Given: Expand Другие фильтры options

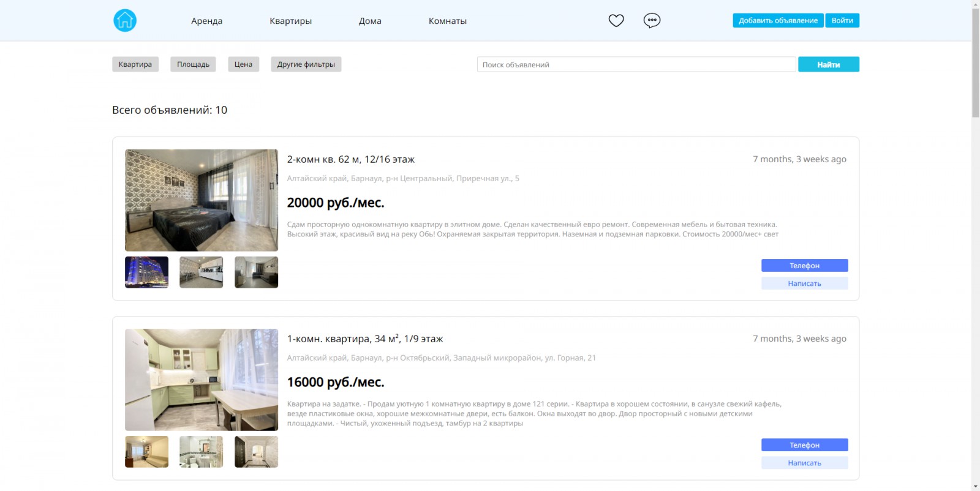Looking at the screenshot, I should click(306, 64).
